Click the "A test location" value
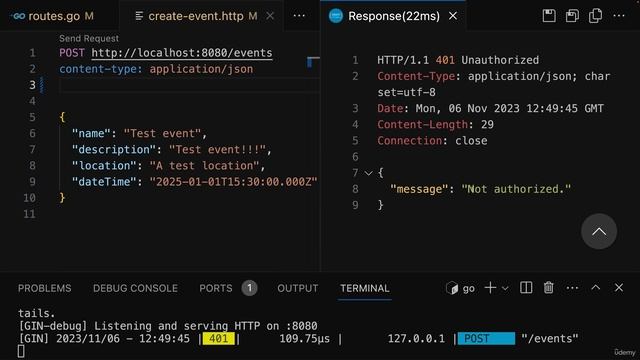This screenshot has width=640, height=360. 204,166
